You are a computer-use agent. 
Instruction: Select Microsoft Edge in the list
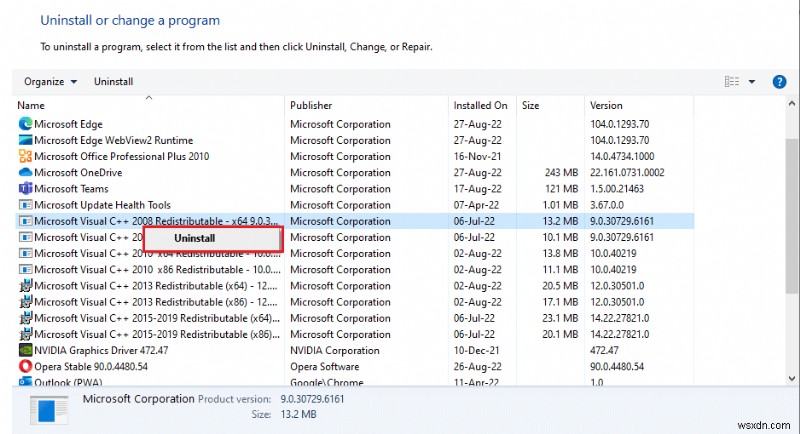(68, 124)
